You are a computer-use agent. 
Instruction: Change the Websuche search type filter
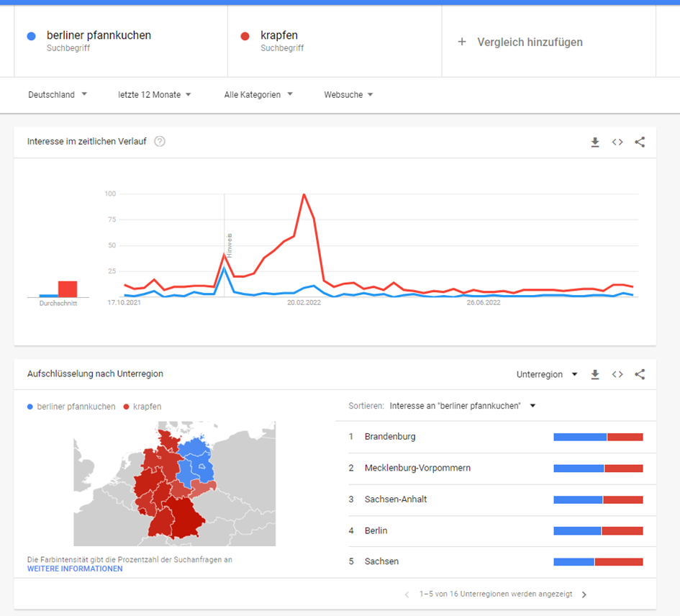click(348, 94)
